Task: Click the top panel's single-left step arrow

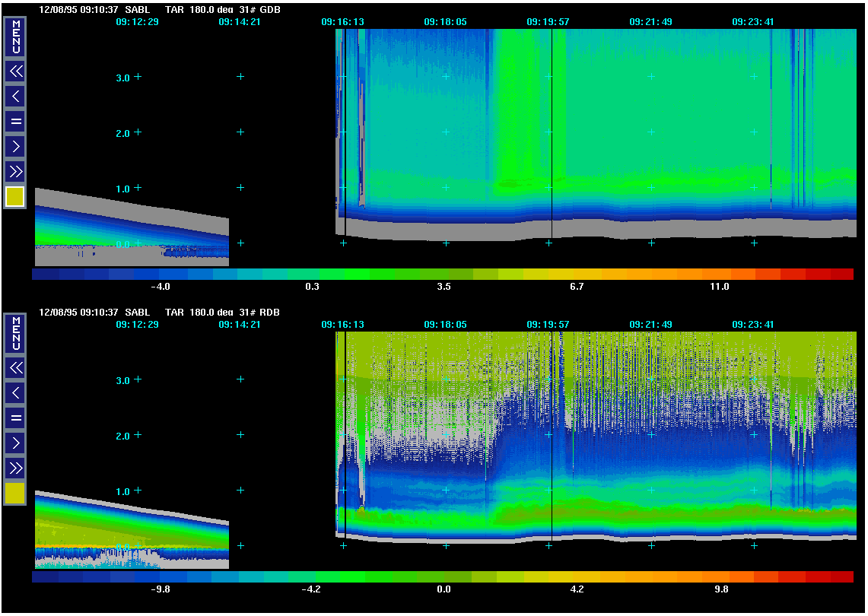Action: (x=15, y=96)
